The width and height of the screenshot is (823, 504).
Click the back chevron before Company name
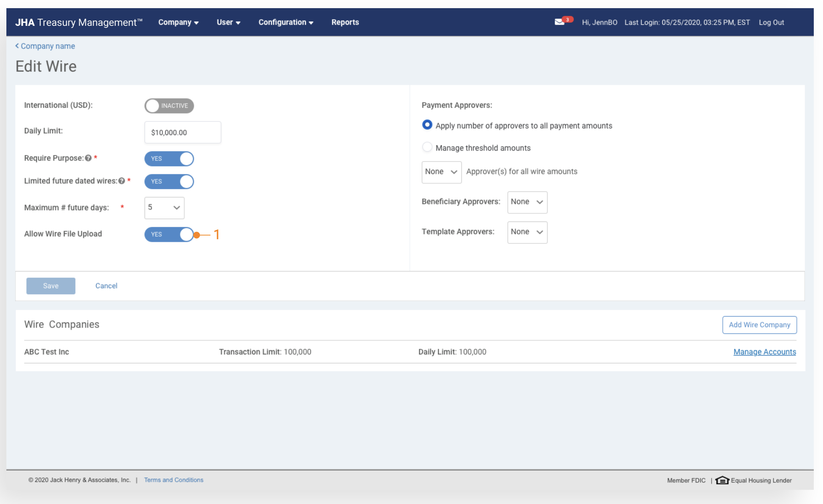17,46
